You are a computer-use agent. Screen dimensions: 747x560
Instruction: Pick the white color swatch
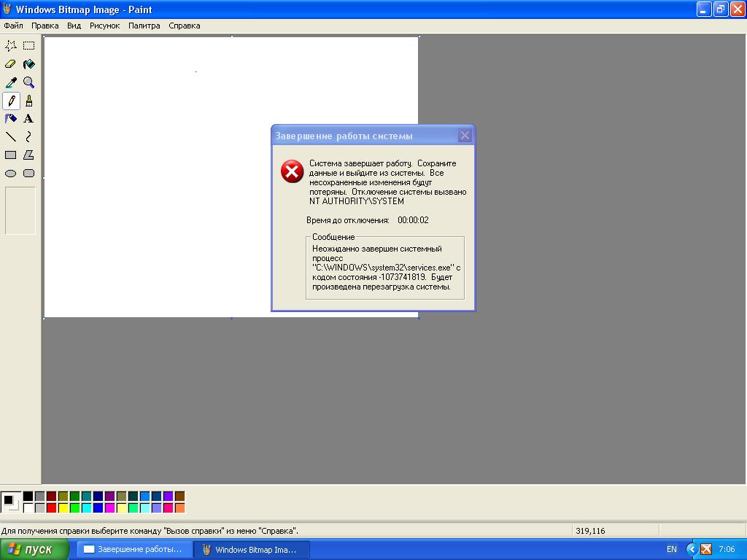[x=28, y=508]
